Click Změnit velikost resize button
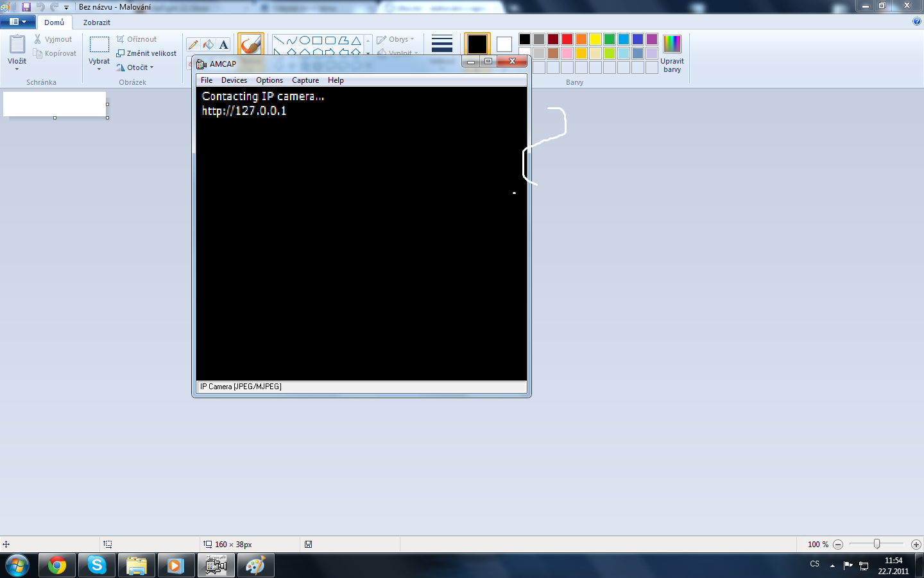The height and width of the screenshot is (578, 924). pos(146,53)
